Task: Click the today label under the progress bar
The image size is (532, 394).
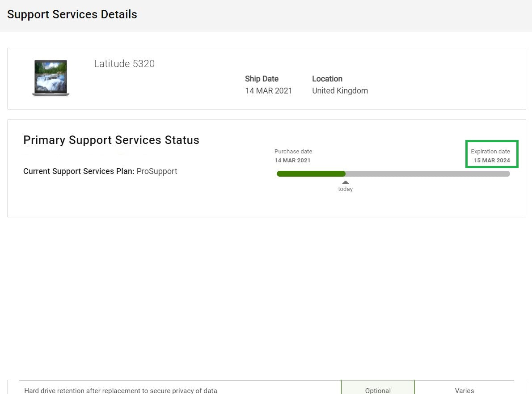Action: point(346,189)
